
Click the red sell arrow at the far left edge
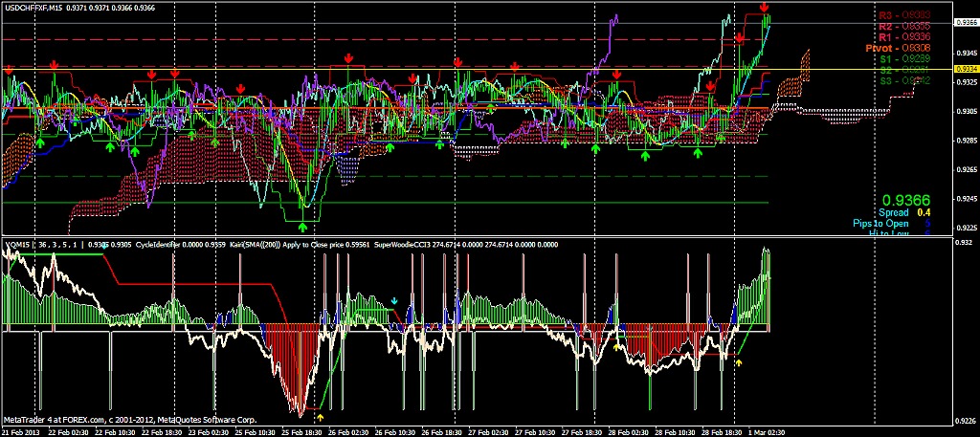click(9, 70)
